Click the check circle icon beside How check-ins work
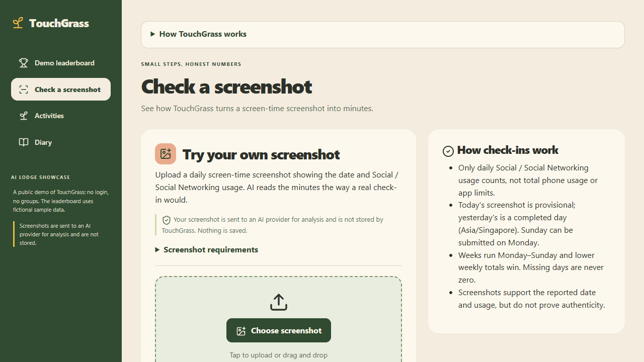Viewport: 644px width, 362px height. tap(448, 151)
